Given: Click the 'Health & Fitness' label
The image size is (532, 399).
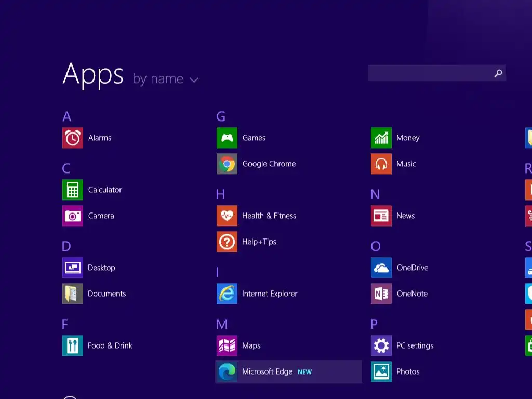Looking at the screenshot, I should [x=269, y=216].
